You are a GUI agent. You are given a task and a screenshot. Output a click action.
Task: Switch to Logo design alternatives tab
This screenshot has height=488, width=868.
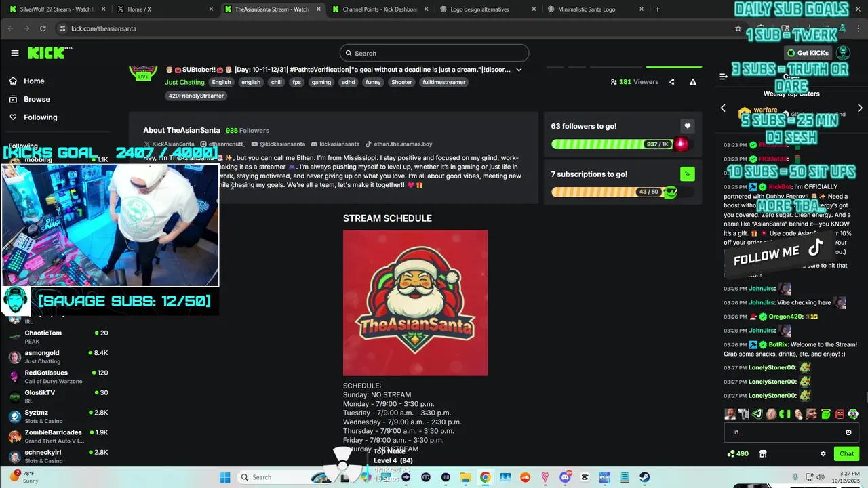pyautogui.click(x=487, y=9)
